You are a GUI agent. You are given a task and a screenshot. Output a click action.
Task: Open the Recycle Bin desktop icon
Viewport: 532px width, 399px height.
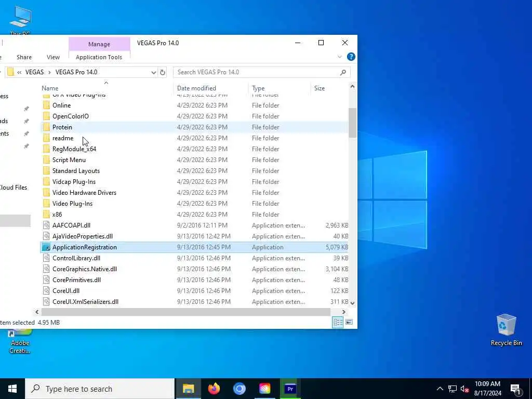[x=506, y=330]
